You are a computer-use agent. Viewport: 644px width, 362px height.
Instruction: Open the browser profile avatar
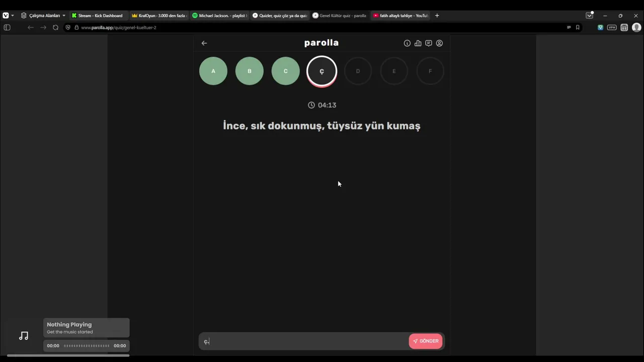[x=636, y=28]
